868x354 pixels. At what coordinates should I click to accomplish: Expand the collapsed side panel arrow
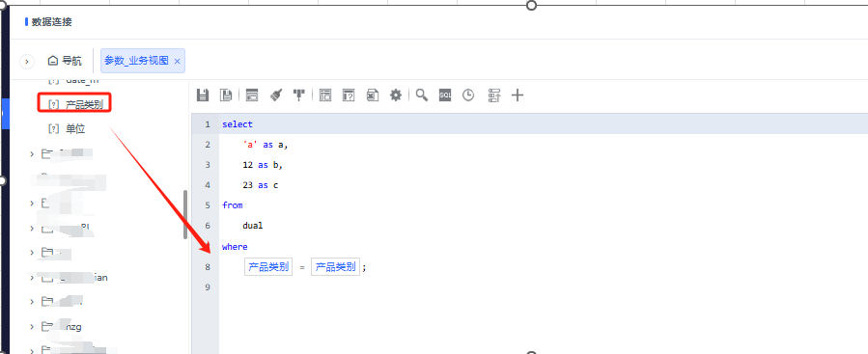click(27, 62)
